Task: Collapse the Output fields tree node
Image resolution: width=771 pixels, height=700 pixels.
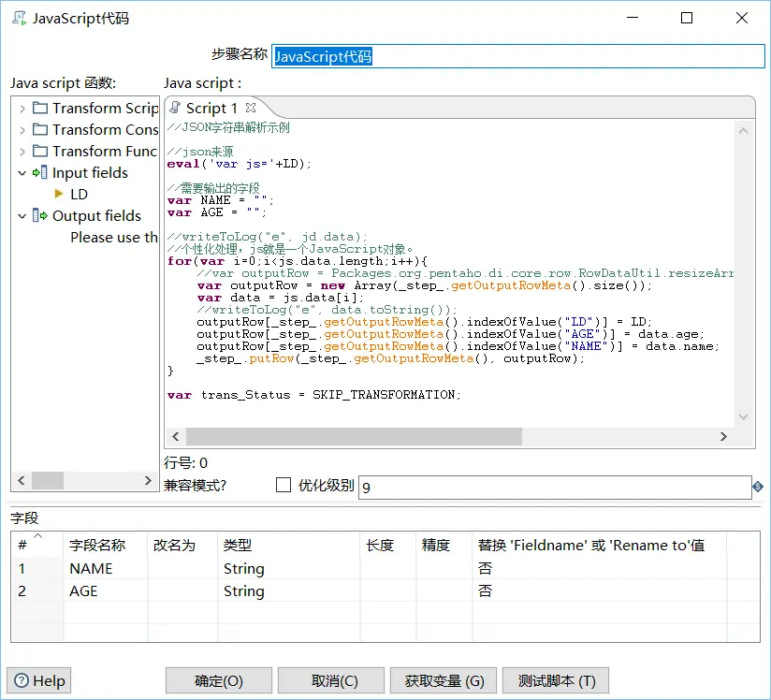Action: coord(22,216)
